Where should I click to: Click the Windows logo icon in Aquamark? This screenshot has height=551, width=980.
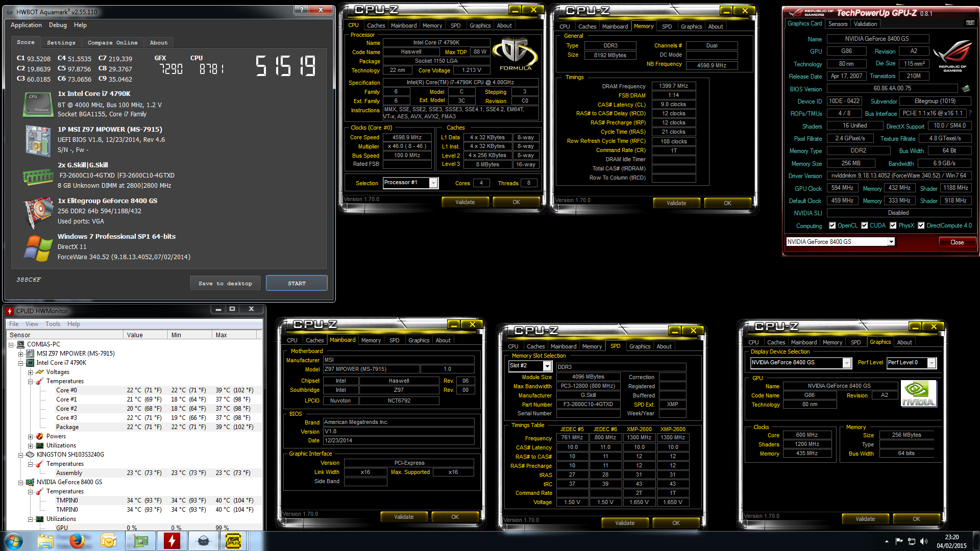coord(38,247)
